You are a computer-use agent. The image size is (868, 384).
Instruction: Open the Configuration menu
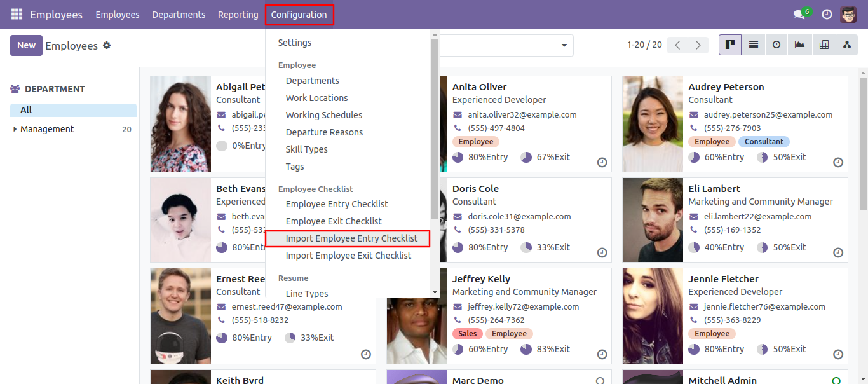pos(299,15)
